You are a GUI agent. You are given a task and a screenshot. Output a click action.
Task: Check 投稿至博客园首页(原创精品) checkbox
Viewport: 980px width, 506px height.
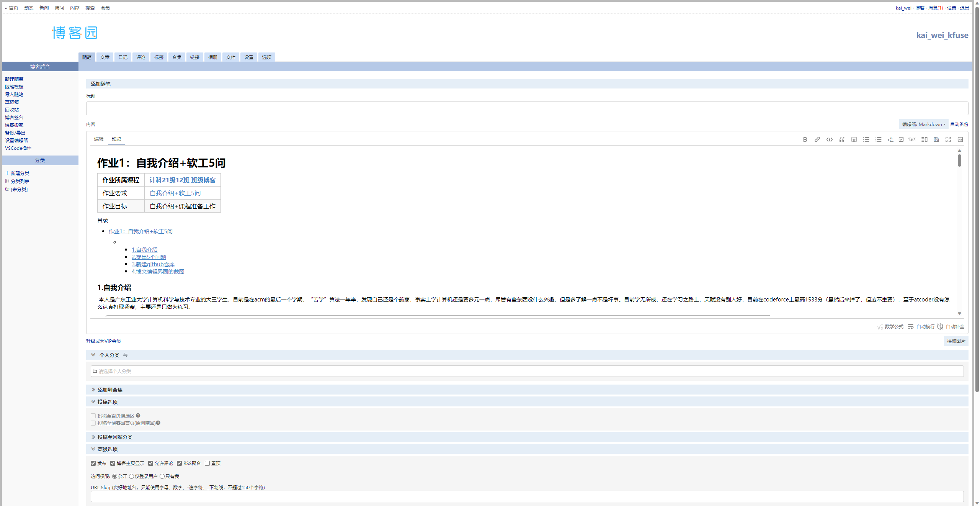point(93,423)
